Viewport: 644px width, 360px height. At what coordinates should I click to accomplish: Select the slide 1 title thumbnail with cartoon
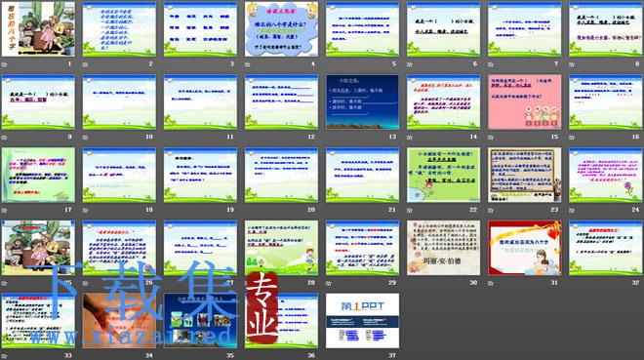38,28
